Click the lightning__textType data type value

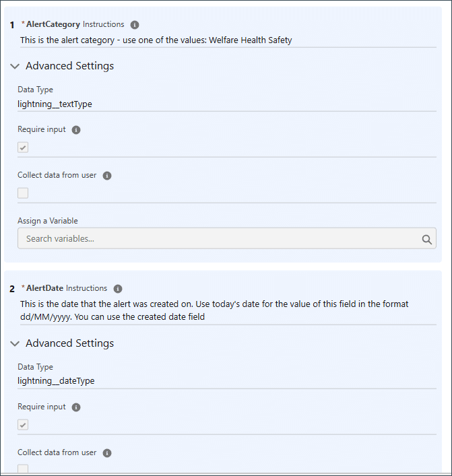pos(55,104)
